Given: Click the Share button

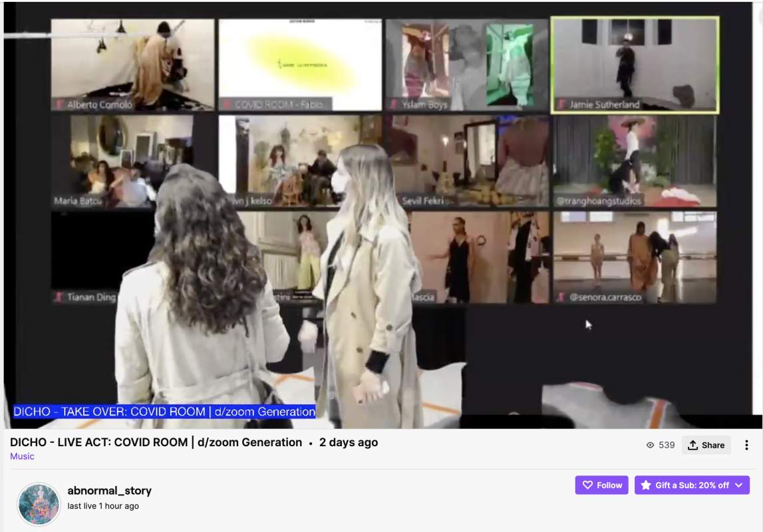Looking at the screenshot, I should 706,445.
